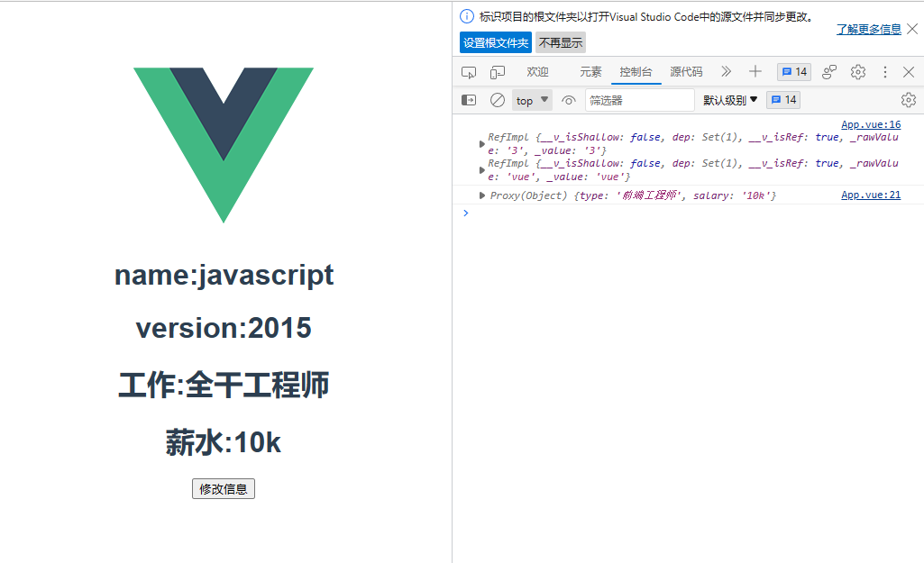This screenshot has width=924, height=563.
Task: Switch to the 元素 tab
Action: point(590,72)
